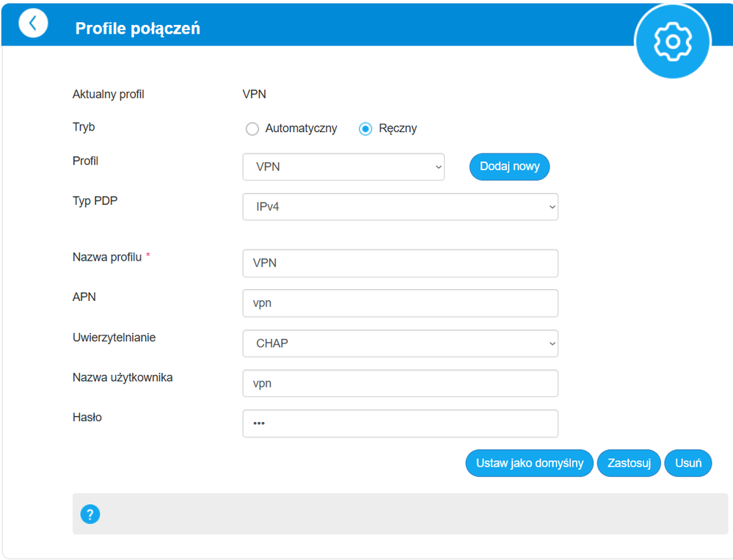Screen dimensions: 733x560
Task: Focus the Nazwa profilu text field
Action: [400, 263]
